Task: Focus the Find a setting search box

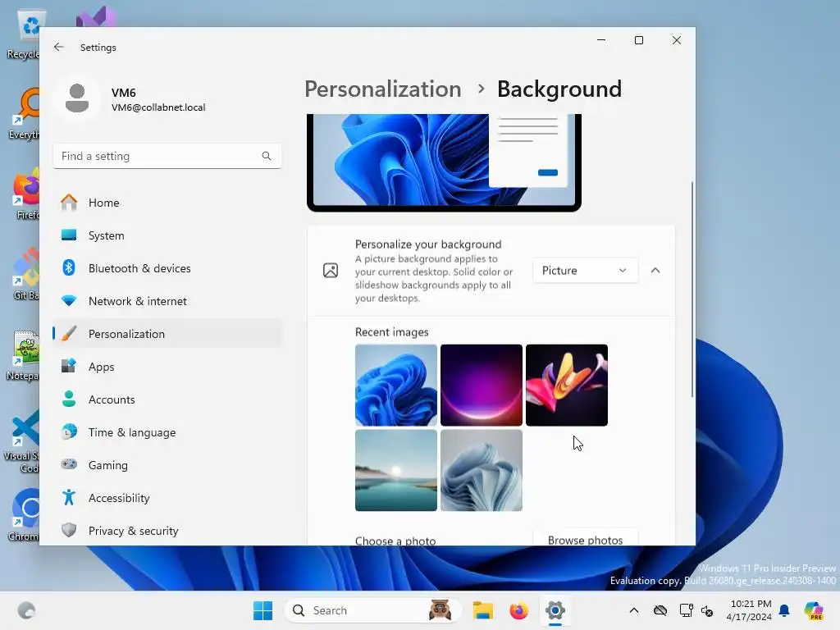Action: [167, 156]
